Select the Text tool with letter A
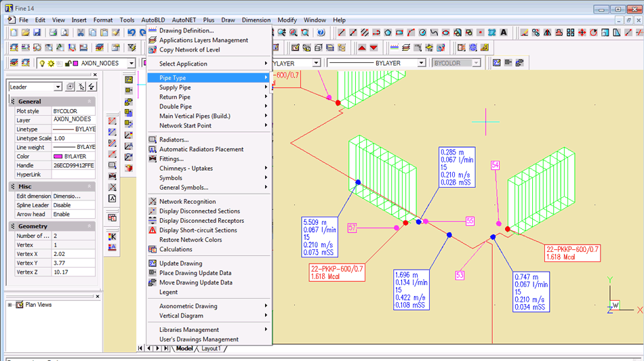The width and height of the screenshot is (644, 361). [x=504, y=33]
